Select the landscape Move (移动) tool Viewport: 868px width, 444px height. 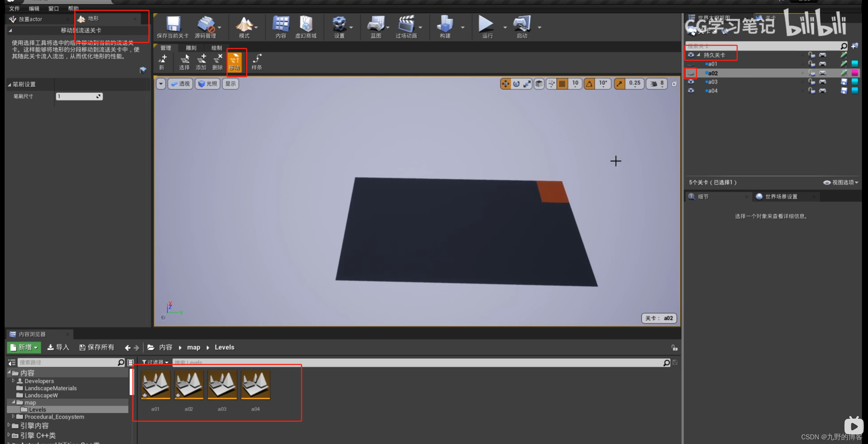click(235, 62)
